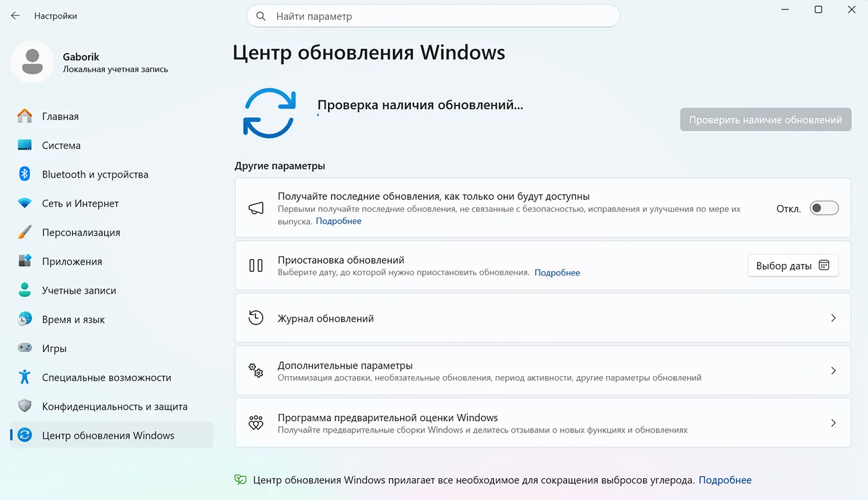The height and width of the screenshot is (500, 868).
Task: Click the Система monitor icon
Action: [25, 145]
